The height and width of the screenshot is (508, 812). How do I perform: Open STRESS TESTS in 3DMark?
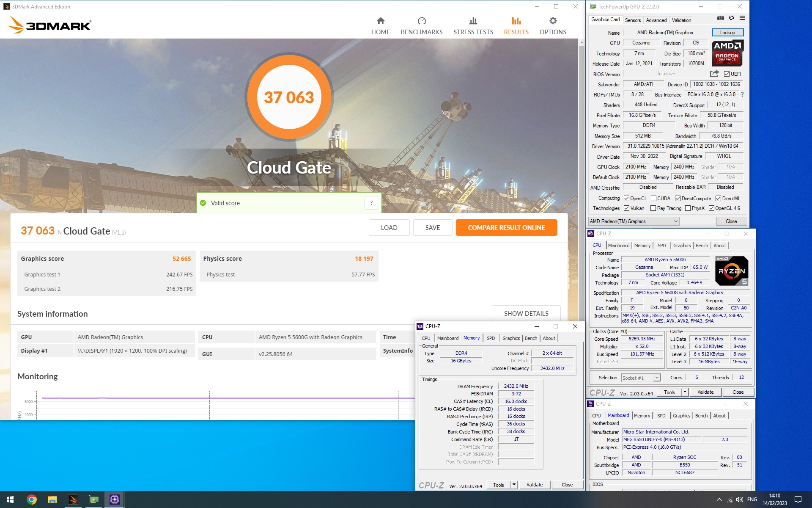[x=473, y=26]
